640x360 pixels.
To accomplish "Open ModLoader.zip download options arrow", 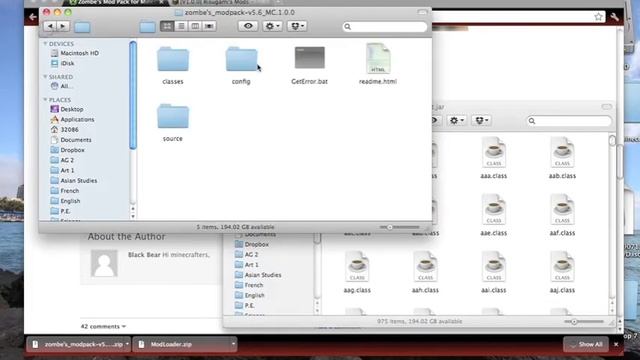I will [233, 344].
